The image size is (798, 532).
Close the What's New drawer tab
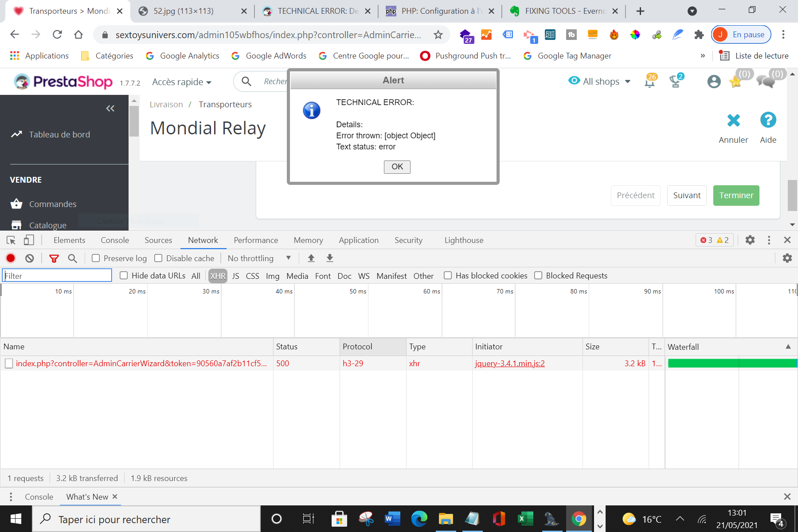(x=115, y=497)
